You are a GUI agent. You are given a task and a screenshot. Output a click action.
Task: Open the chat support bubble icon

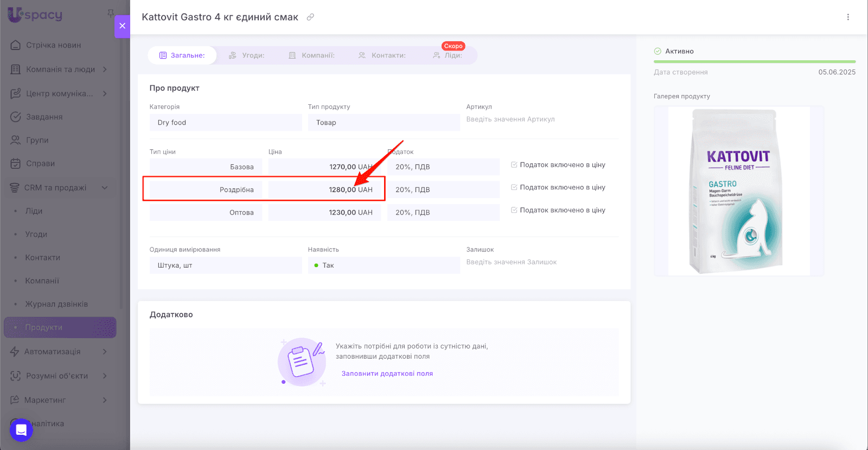[21, 430]
